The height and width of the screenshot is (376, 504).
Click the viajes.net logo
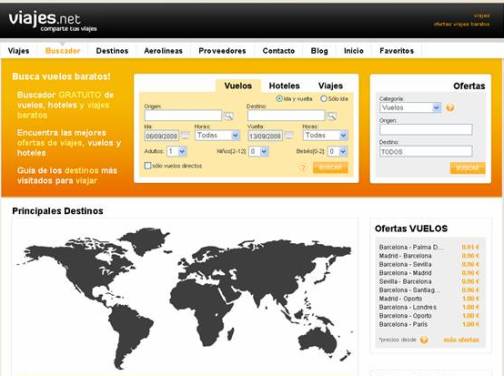[52, 21]
